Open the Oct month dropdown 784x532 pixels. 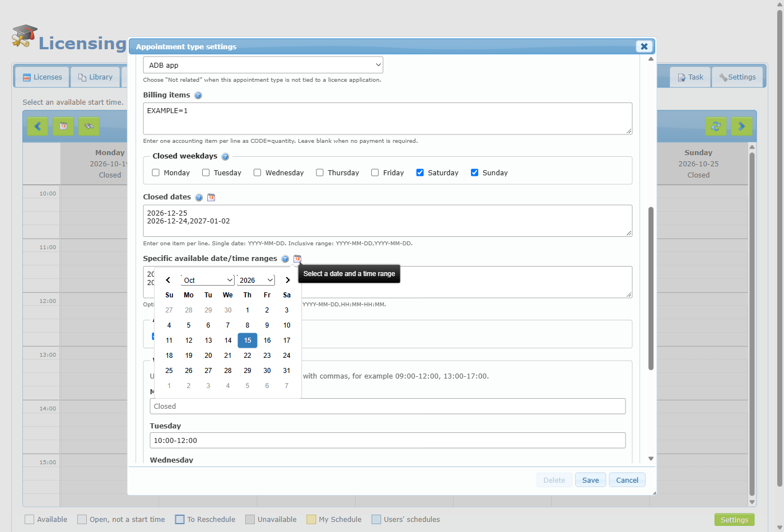(207, 280)
